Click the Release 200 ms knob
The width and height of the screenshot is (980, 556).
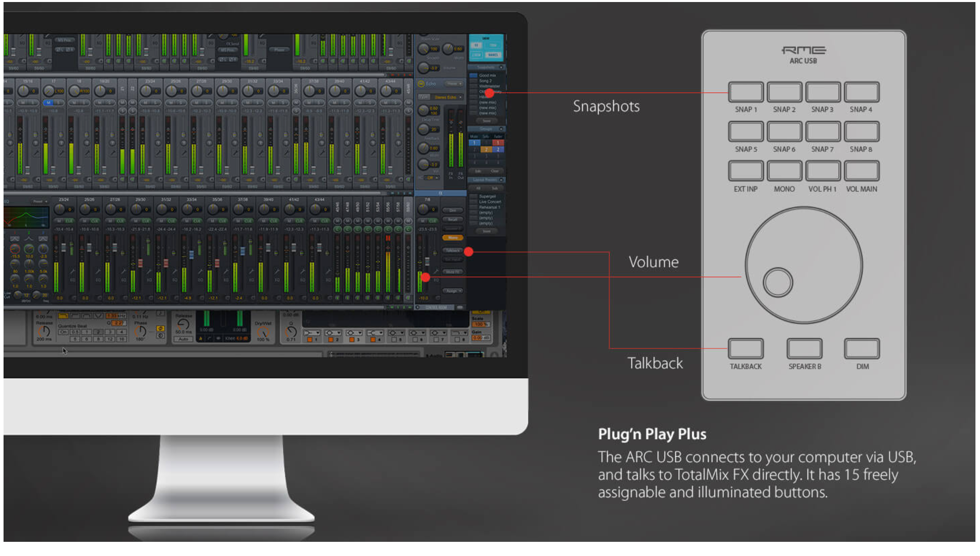tap(45, 331)
